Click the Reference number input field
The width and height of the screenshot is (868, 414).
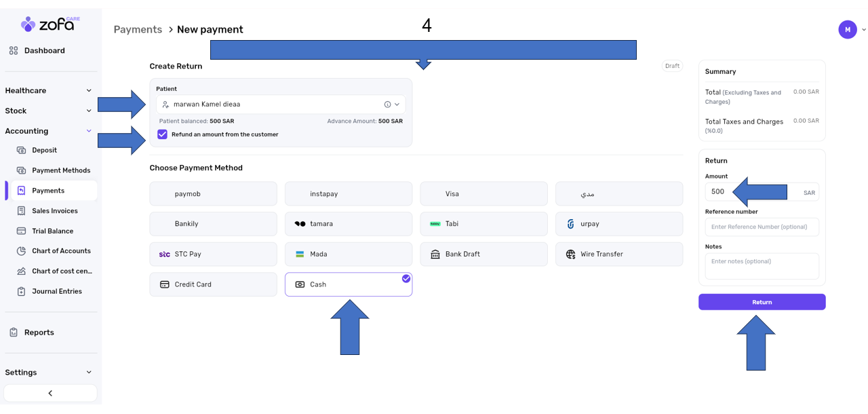762,227
